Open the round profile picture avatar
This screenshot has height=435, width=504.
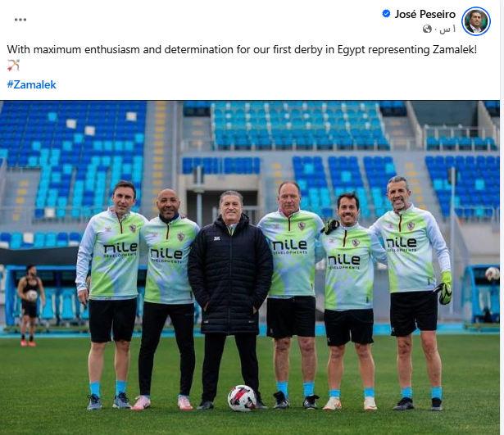[476, 21]
